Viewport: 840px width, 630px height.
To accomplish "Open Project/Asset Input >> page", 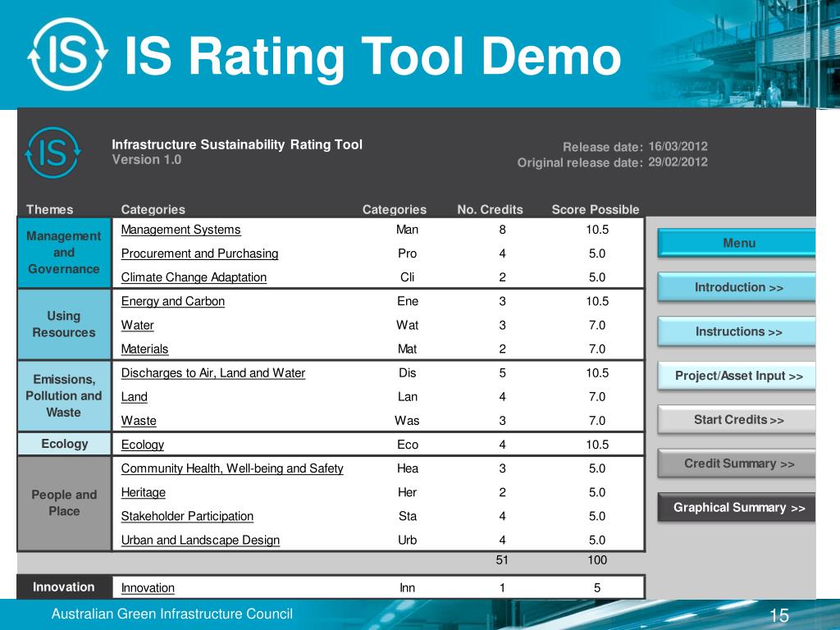I will [x=737, y=376].
